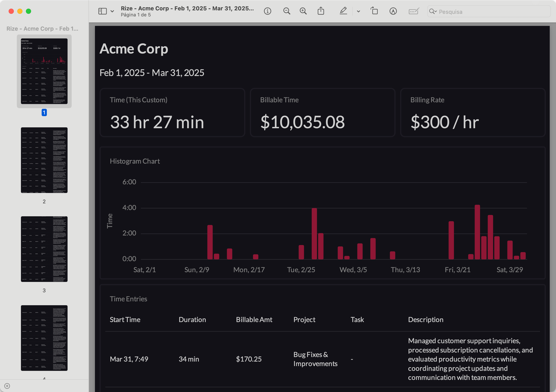Zoom in on the PDF page
The height and width of the screenshot is (392, 556).
click(x=303, y=11)
